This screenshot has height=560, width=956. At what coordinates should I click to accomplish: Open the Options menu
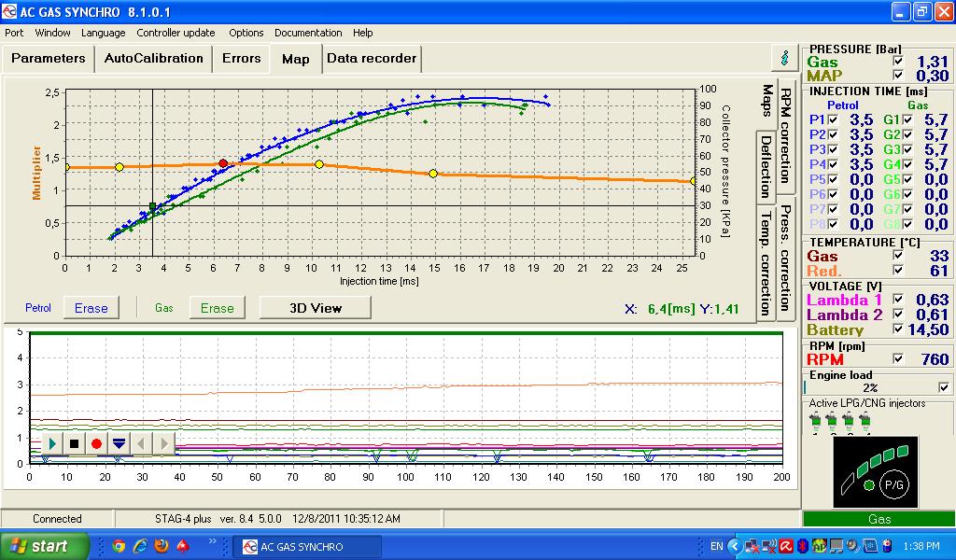pos(246,33)
